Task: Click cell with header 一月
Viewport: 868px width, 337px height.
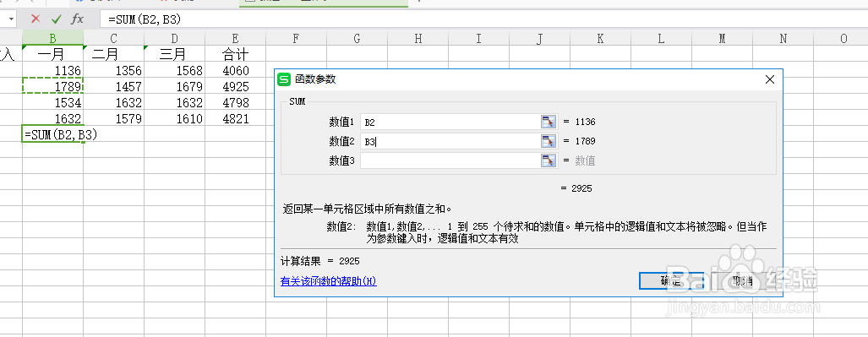Action: (52, 54)
